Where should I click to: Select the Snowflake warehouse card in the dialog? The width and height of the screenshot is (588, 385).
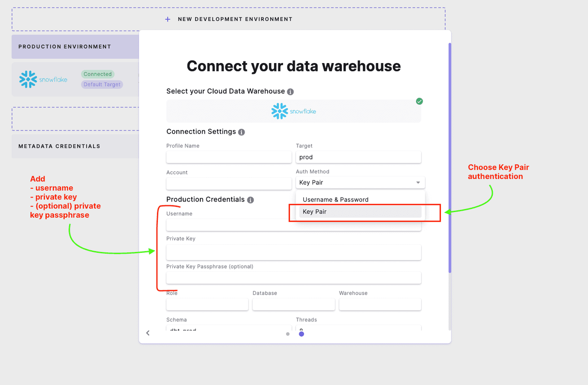pyautogui.click(x=294, y=111)
